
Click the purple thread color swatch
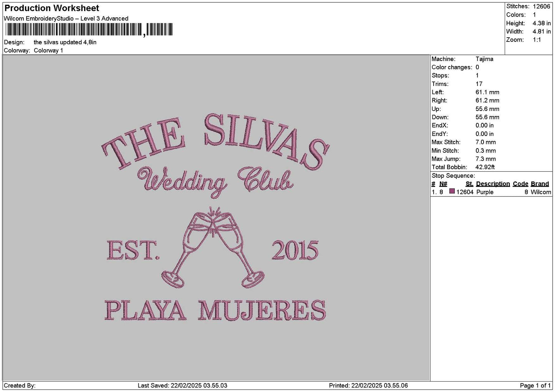click(452, 192)
